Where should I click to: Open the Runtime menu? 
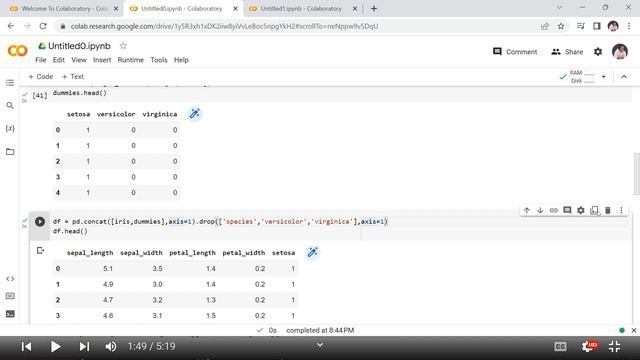(131, 60)
